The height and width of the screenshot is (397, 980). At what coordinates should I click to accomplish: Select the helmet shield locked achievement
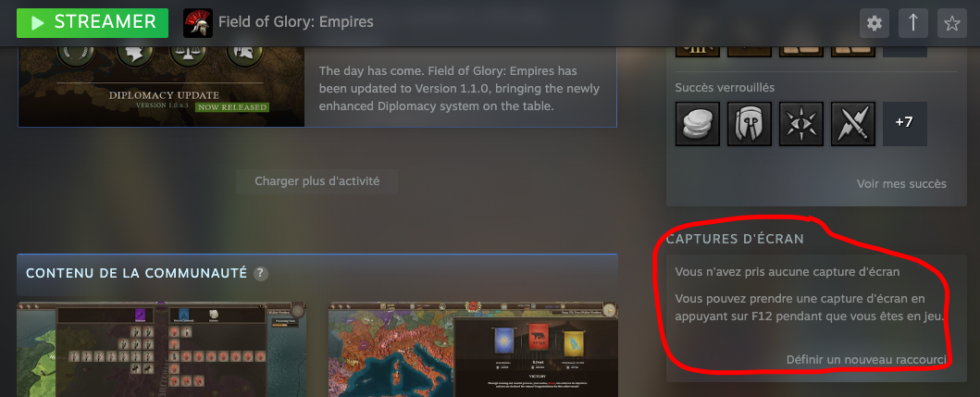pyautogui.click(x=750, y=124)
